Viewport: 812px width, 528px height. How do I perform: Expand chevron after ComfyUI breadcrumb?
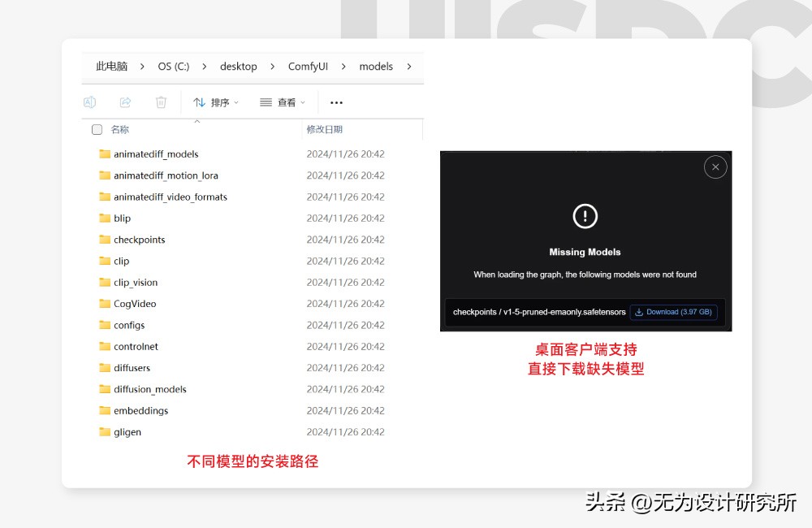click(x=343, y=67)
